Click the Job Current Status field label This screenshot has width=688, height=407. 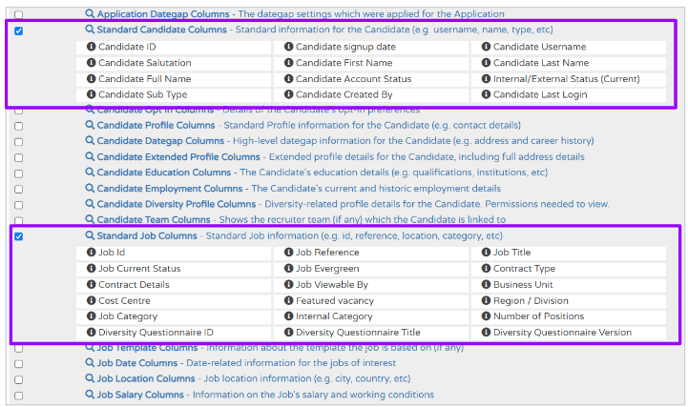tap(140, 268)
